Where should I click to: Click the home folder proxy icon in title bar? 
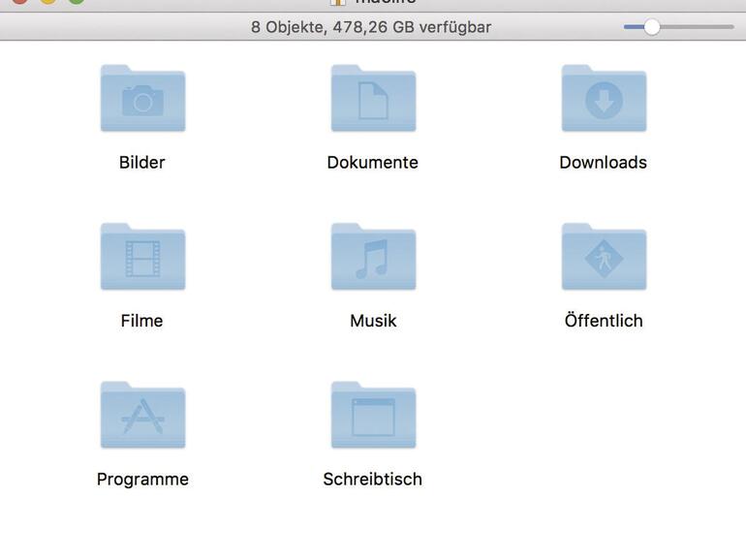coord(338,2)
